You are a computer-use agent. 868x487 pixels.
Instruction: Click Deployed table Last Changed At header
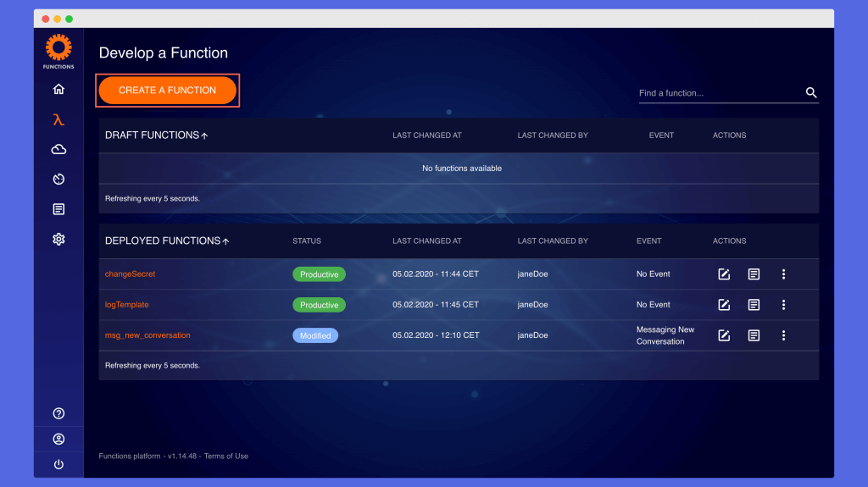(x=427, y=241)
